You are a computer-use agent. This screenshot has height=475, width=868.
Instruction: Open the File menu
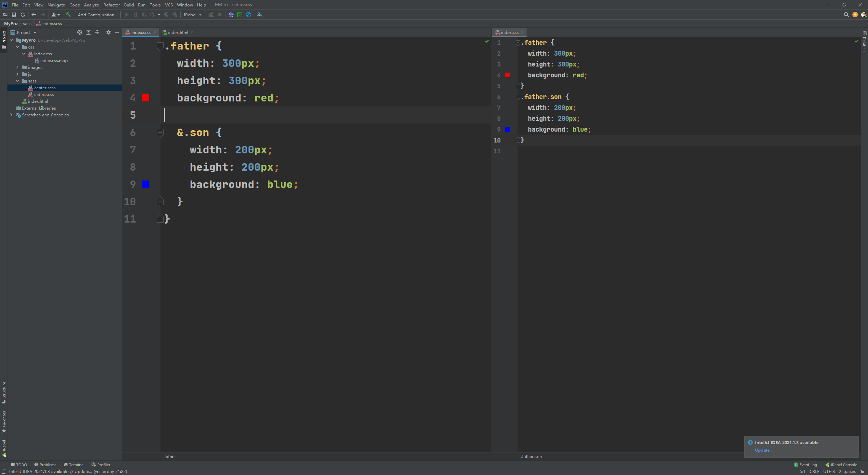pyautogui.click(x=15, y=5)
